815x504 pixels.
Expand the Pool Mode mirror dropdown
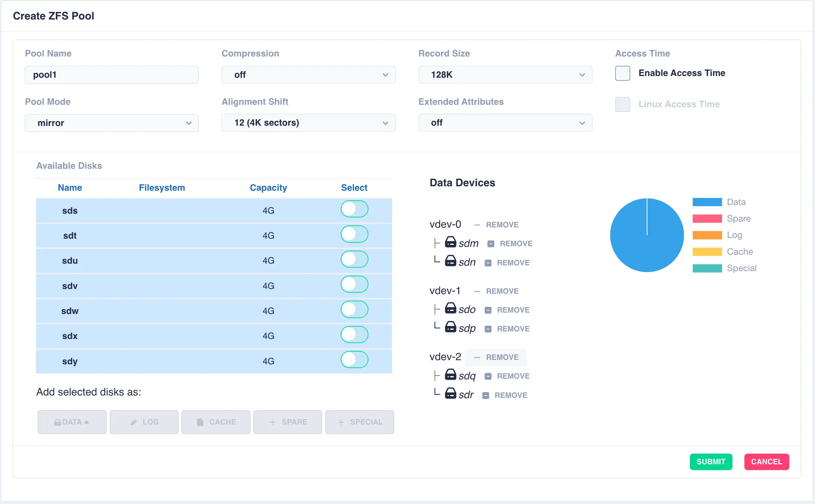(x=111, y=123)
